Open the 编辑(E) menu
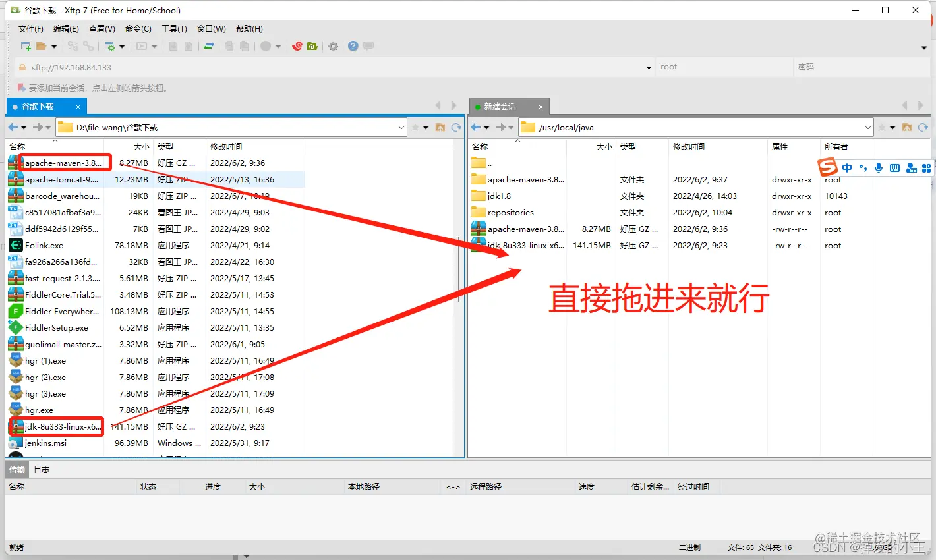 click(66, 29)
